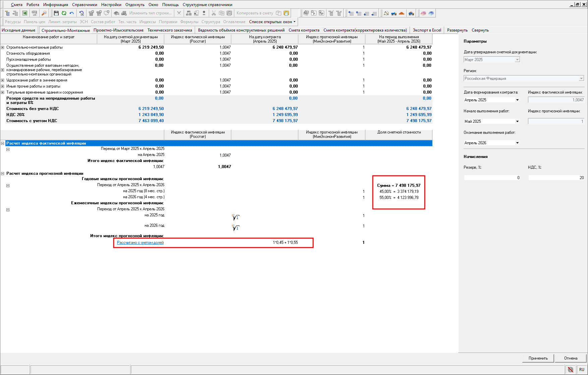Click the value '1 243 849,90'
588x375 pixels.
coord(151,115)
